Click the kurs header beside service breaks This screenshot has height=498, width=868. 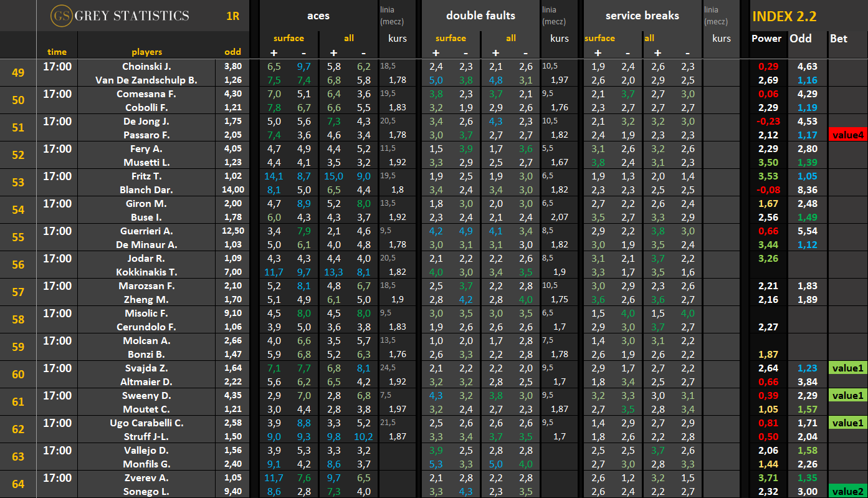721,38
